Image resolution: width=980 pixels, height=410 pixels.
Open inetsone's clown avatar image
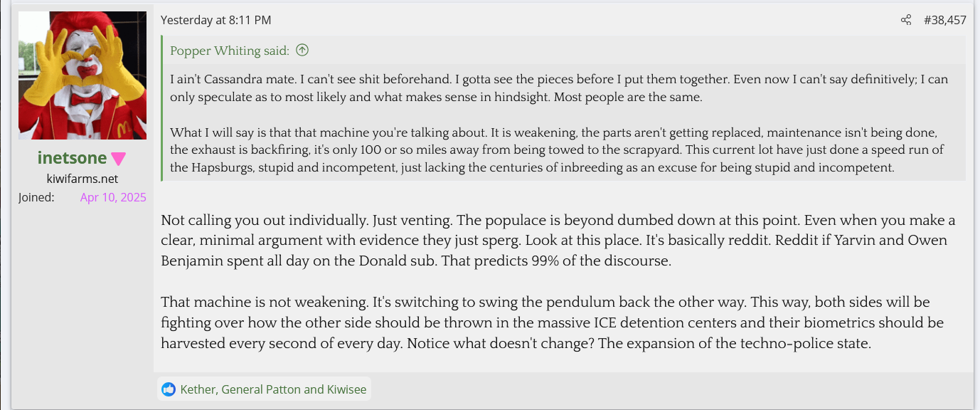click(82, 75)
